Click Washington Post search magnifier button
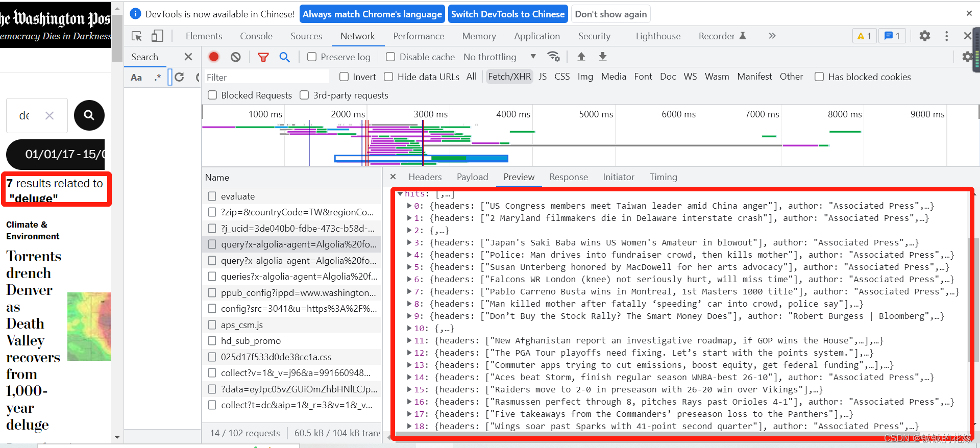 (x=89, y=115)
